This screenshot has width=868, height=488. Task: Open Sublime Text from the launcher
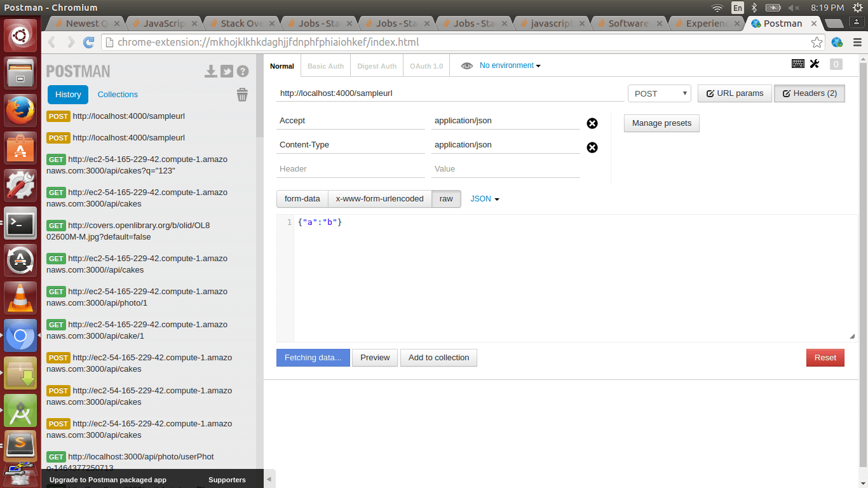[21, 445]
